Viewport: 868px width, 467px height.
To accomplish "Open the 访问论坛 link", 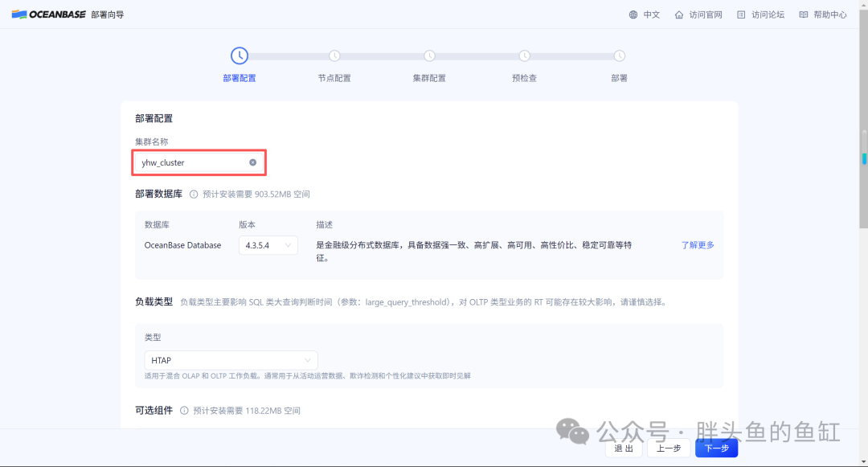I will point(768,15).
